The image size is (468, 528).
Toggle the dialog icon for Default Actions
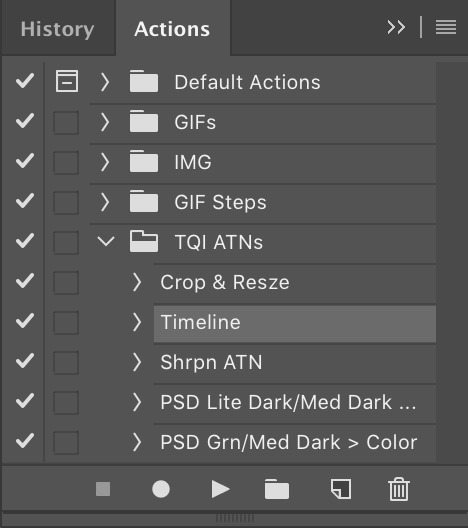pyautogui.click(x=67, y=81)
